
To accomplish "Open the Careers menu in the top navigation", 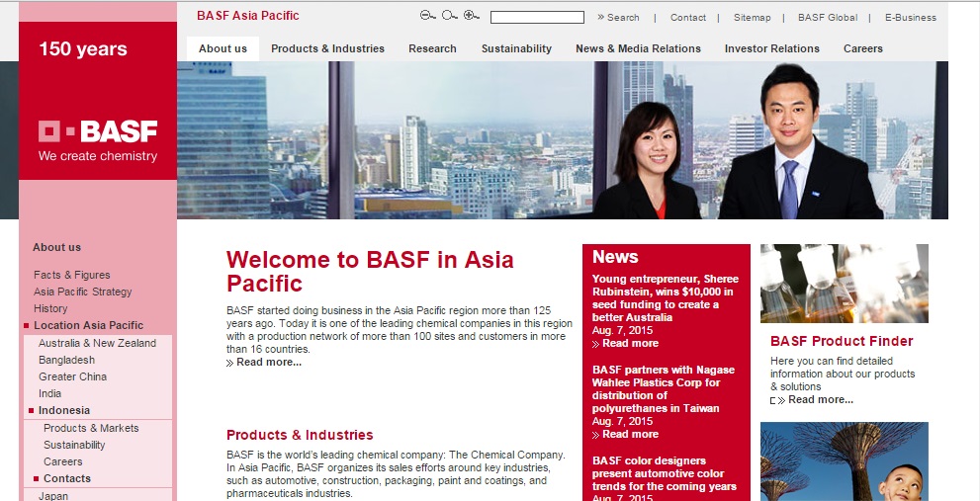I will (862, 48).
